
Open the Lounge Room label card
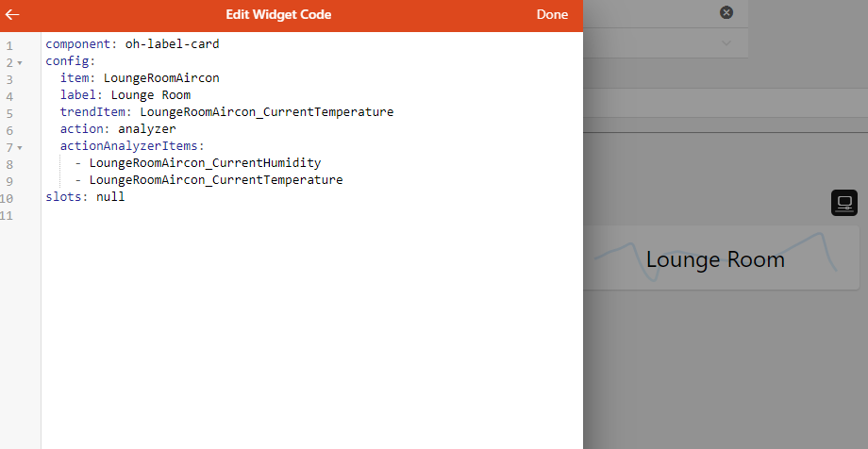coord(715,259)
